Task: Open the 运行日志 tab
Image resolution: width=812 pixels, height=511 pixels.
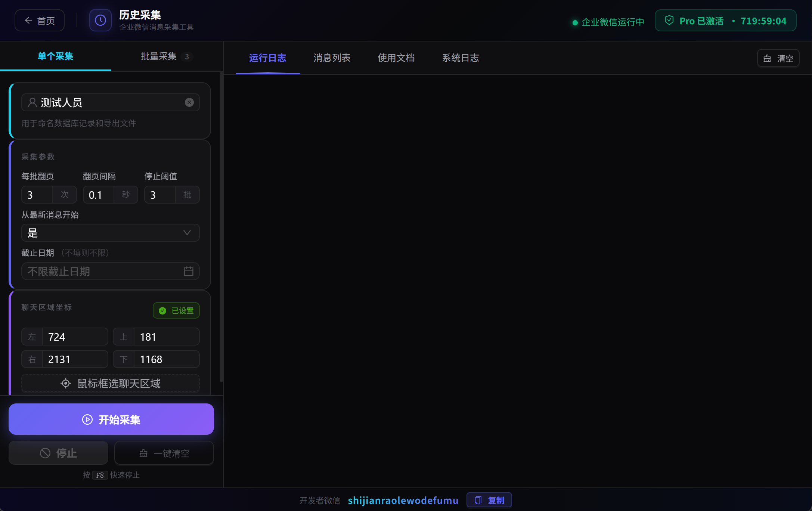Action: pyautogui.click(x=267, y=58)
